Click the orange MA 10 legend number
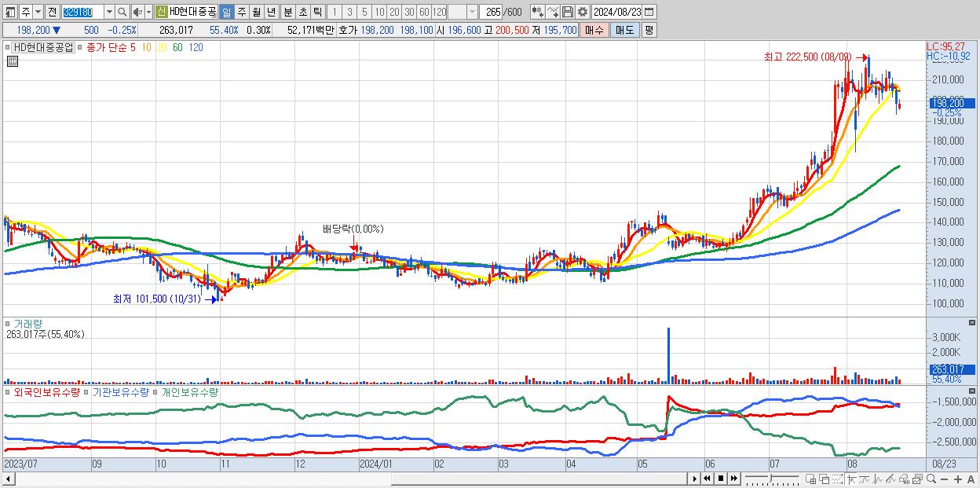This screenshot has height=488, width=980. click(147, 47)
